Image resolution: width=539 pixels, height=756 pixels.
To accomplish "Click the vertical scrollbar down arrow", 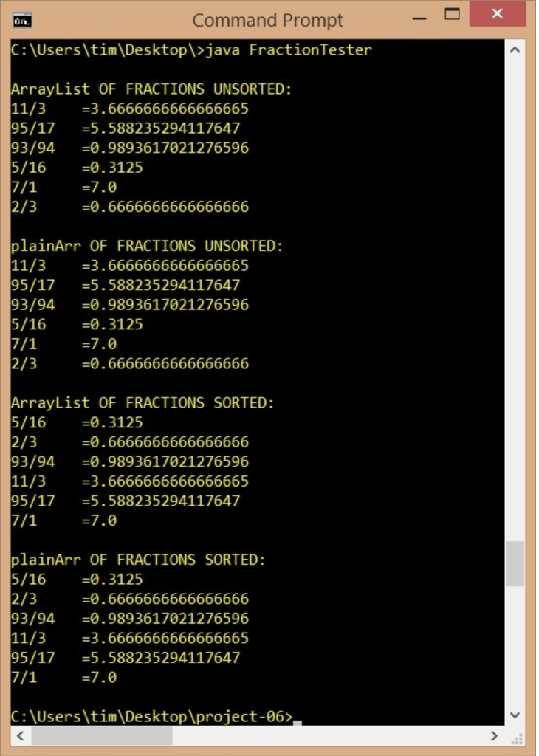I will click(x=515, y=715).
